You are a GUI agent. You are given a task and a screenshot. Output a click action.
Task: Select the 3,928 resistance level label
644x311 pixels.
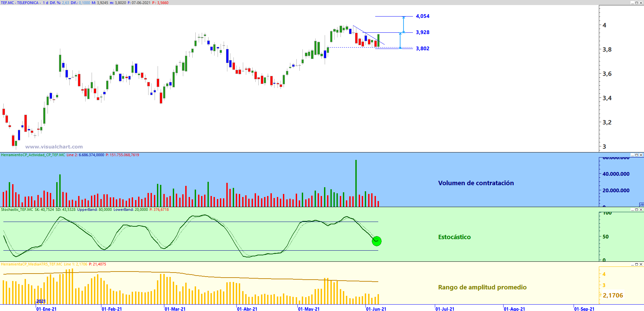[423, 32]
